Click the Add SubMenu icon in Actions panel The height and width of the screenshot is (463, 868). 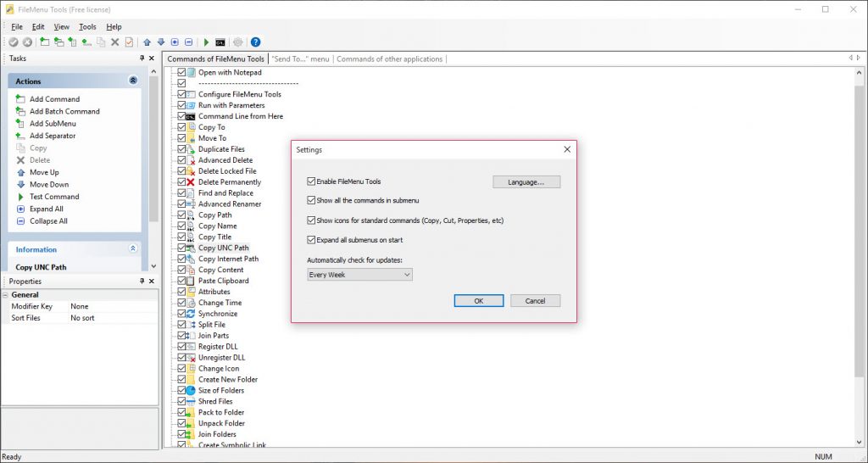click(x=20, y=123)
